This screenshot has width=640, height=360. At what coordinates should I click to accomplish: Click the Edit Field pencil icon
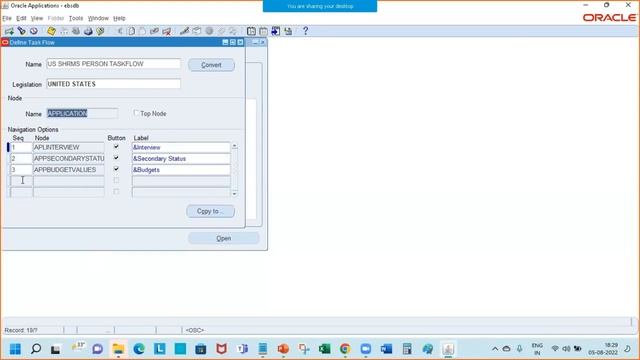pyautogui.click(x=184, y=31)
